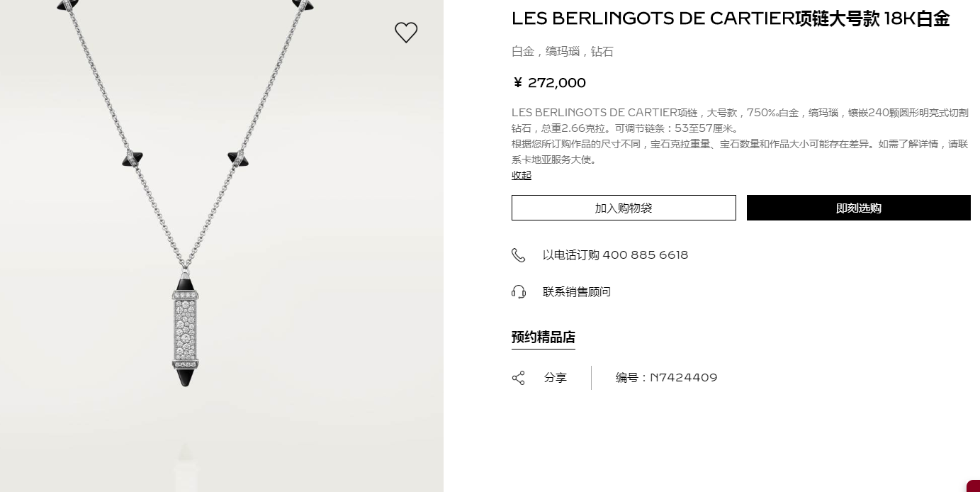The height and width of the screenshot is (492, 980).
Task: Click the faded next image preview below pendant
Action: click(184, 466)
